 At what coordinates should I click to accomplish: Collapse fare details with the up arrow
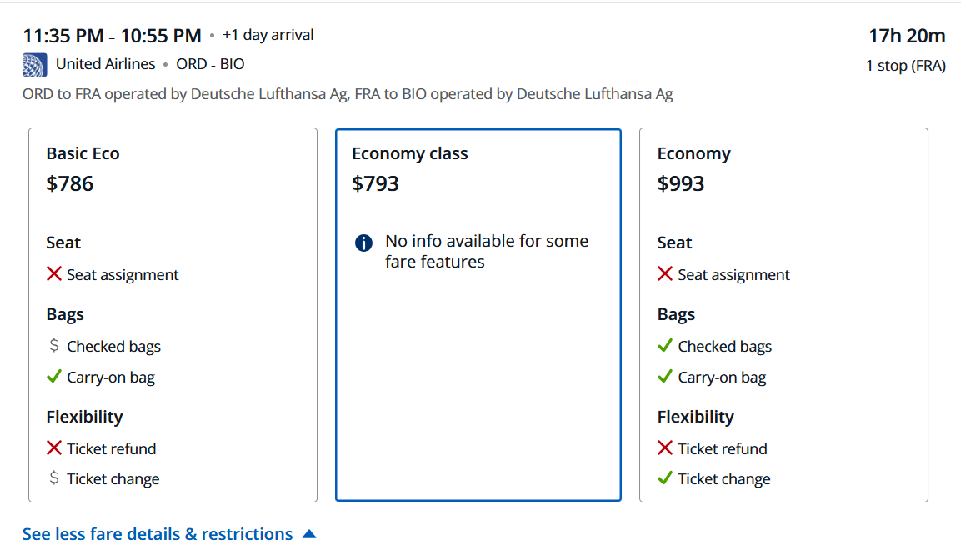pos(309,534)
